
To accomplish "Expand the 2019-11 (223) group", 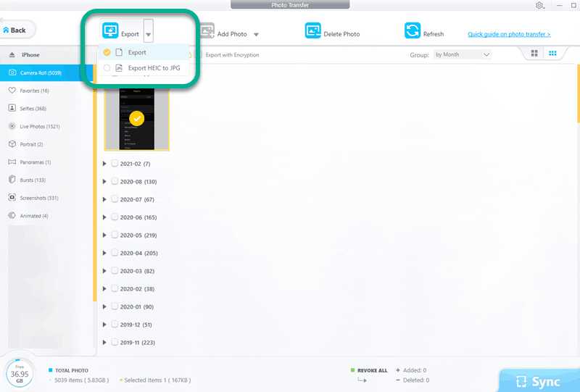I will tap(104, 343).
